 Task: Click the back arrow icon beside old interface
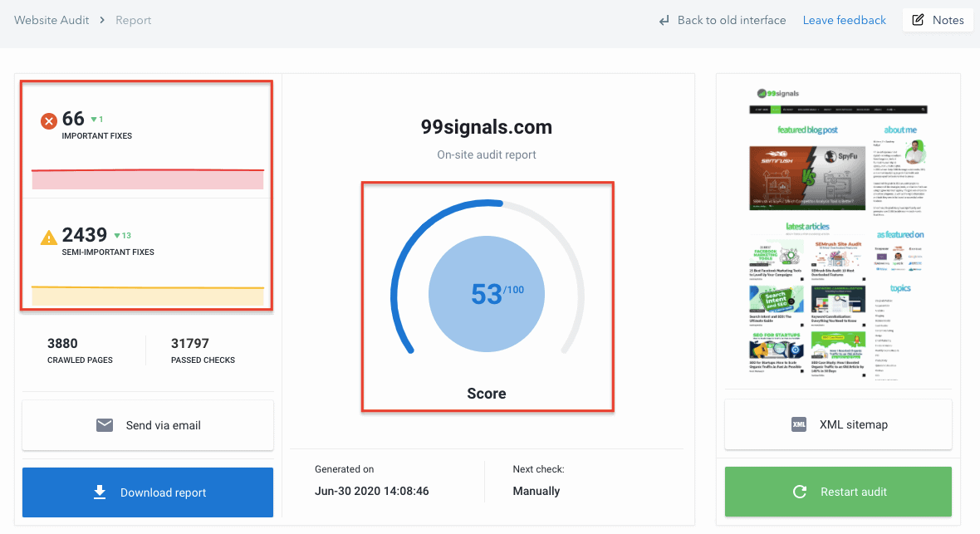pyautogui.click(x=664, y=20)
